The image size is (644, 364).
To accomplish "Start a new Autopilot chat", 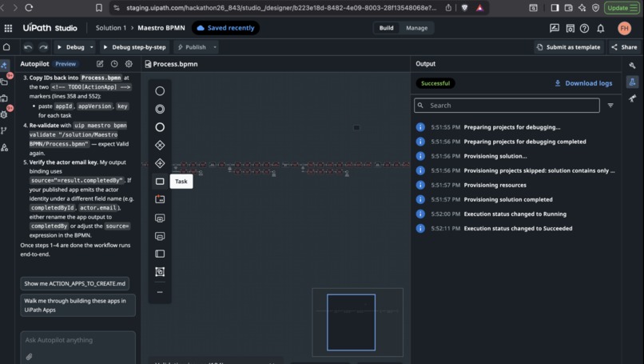I will 100,64.
